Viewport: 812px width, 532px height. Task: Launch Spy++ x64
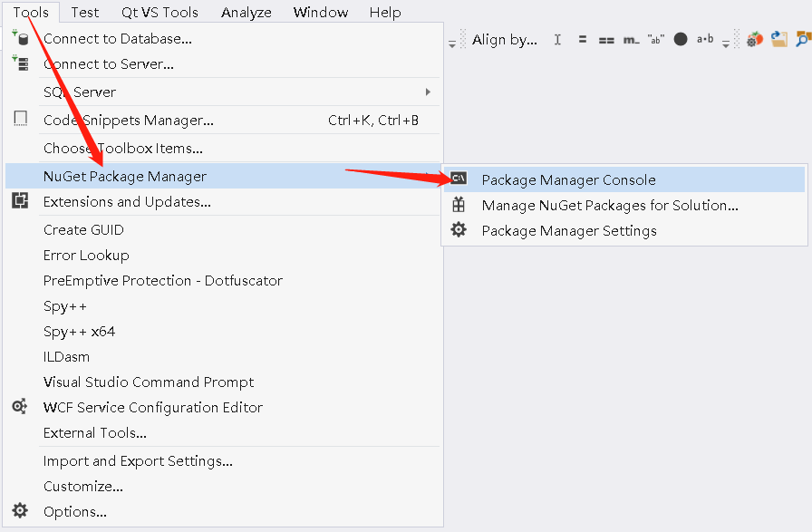coord(223,331)
